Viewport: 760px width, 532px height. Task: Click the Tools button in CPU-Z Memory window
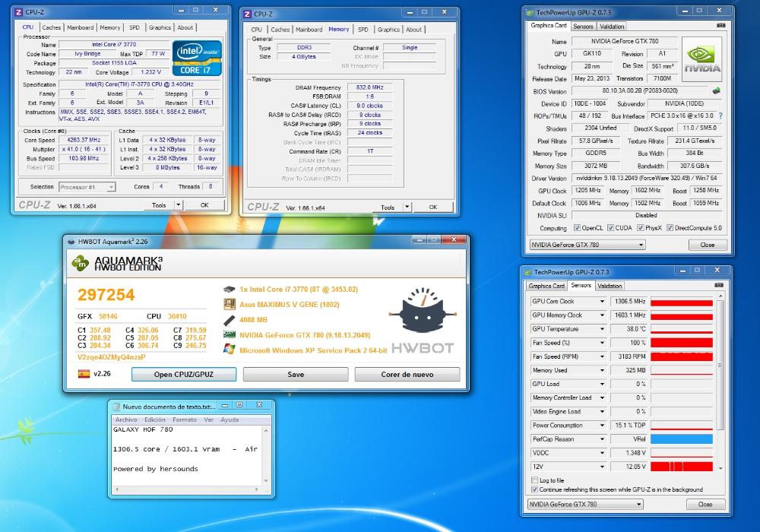[x=388, y=207]
